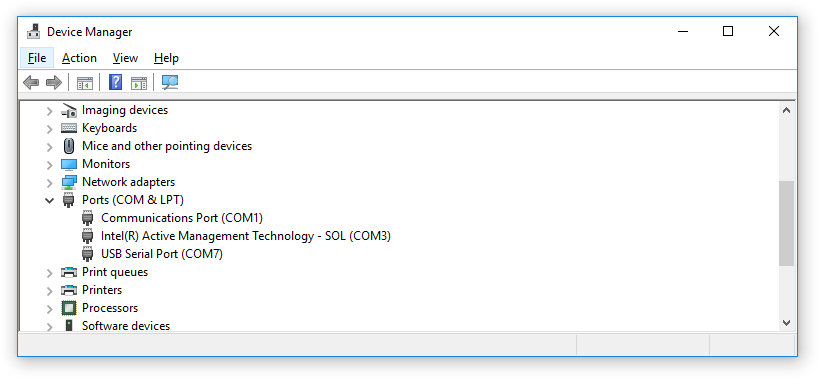This screenshot has width=819, height=379.
Task: Expand the Print queues category
Action: tap(50, 273)
